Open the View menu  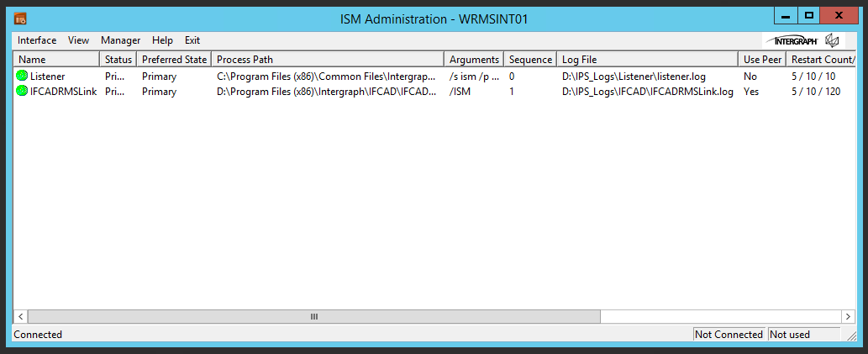click(x=78, y=40)
